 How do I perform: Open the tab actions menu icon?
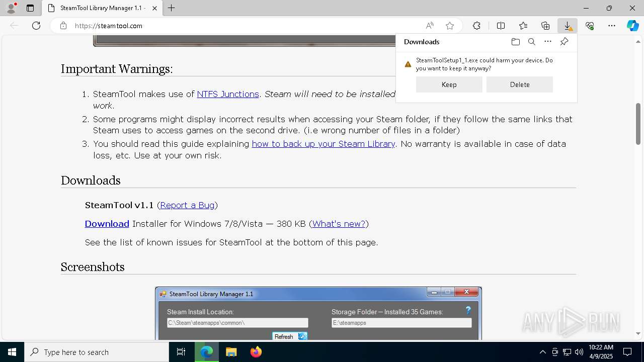[30, 8]
